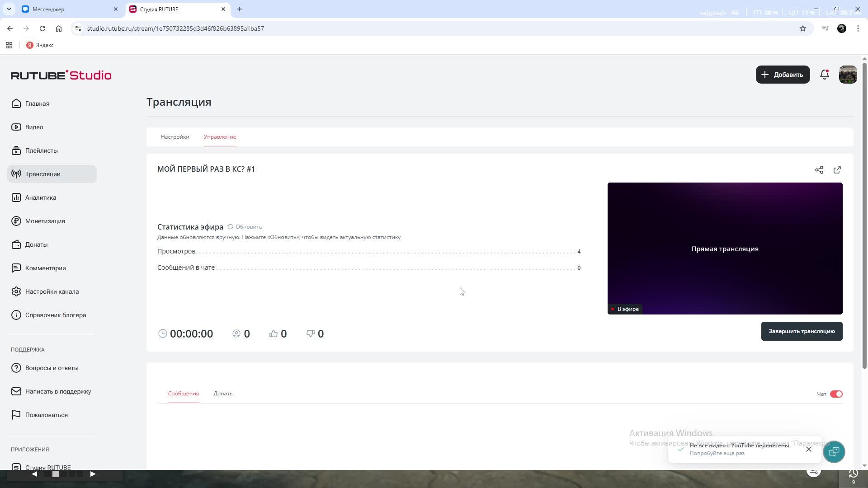Go to Монетизация sidebar section
868x488 pixels.
point(45,221)
